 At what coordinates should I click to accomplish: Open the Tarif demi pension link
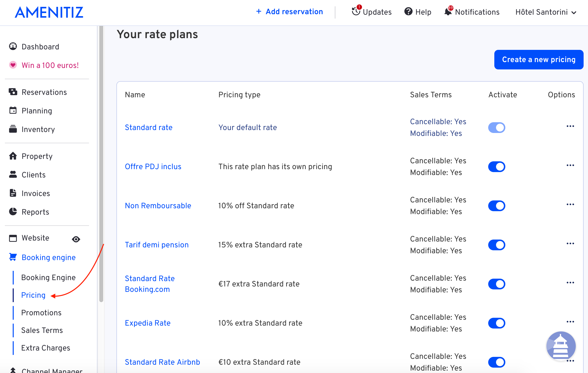click(x=157, y=245)
